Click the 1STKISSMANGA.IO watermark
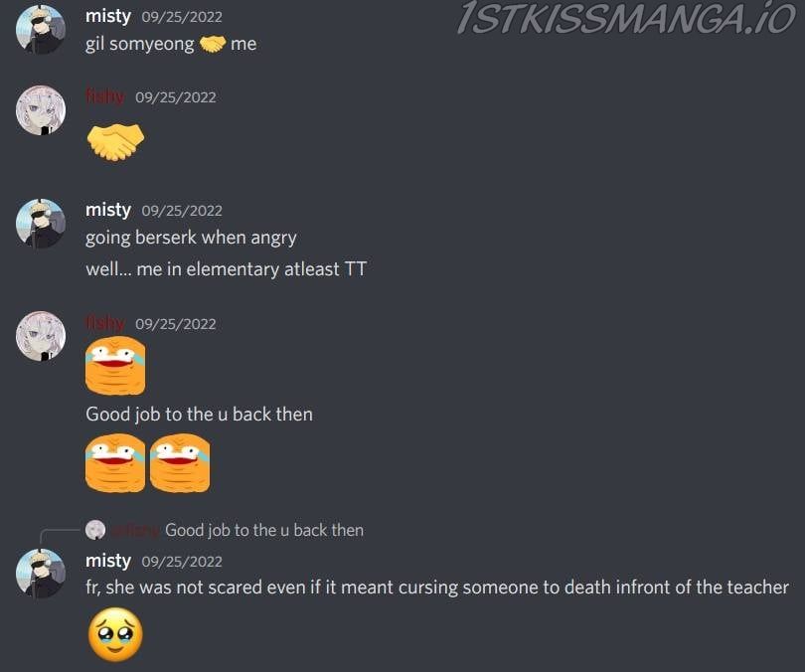 click(626, 19)
